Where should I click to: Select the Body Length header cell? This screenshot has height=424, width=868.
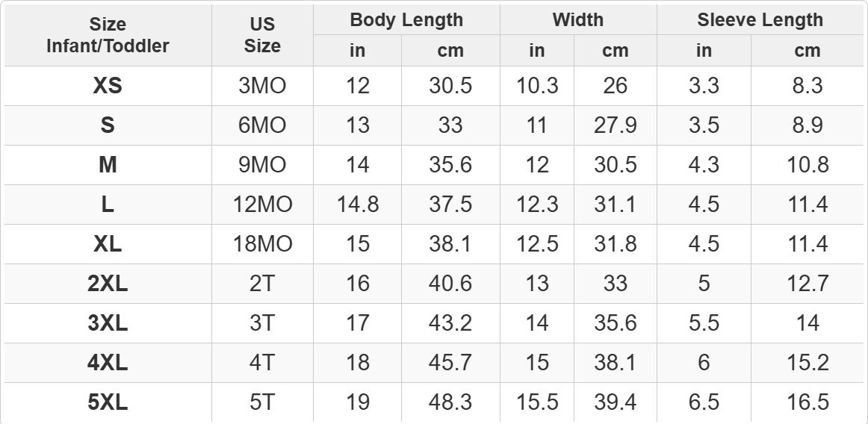tap(406, 19)
